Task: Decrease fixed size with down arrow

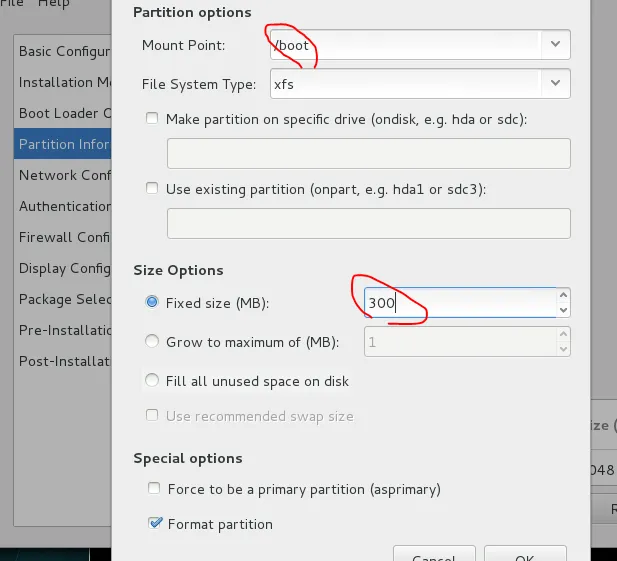Action: tap(563, 310)
